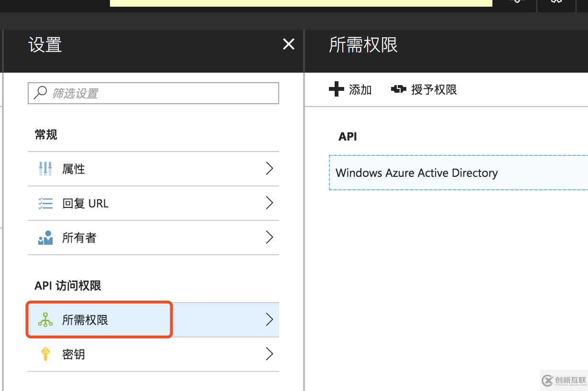Viewport: 588px width, 391px height.
Task: Select the Windows Azure Active Directory row
Action: (x=458, y=173)
